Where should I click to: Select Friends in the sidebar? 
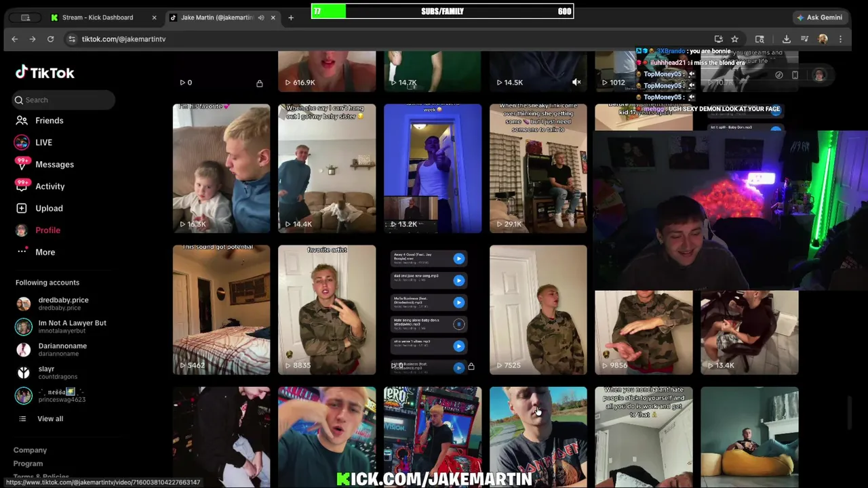click(50, 121)
